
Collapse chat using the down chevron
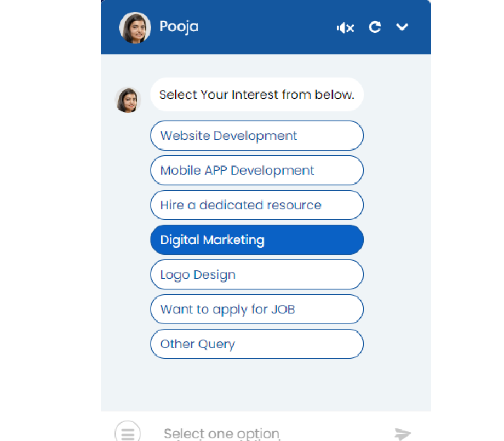tap(402, 27)
